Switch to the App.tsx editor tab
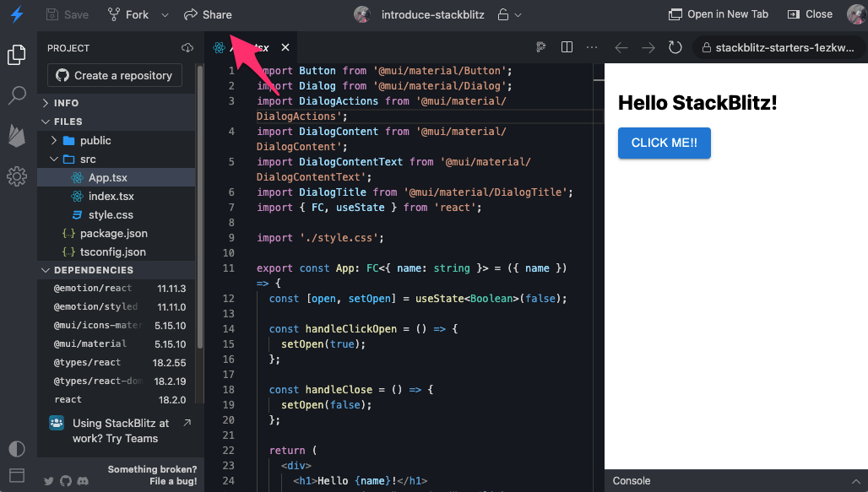This screenshot has height=492, width=868. click(x=253, y=47)
